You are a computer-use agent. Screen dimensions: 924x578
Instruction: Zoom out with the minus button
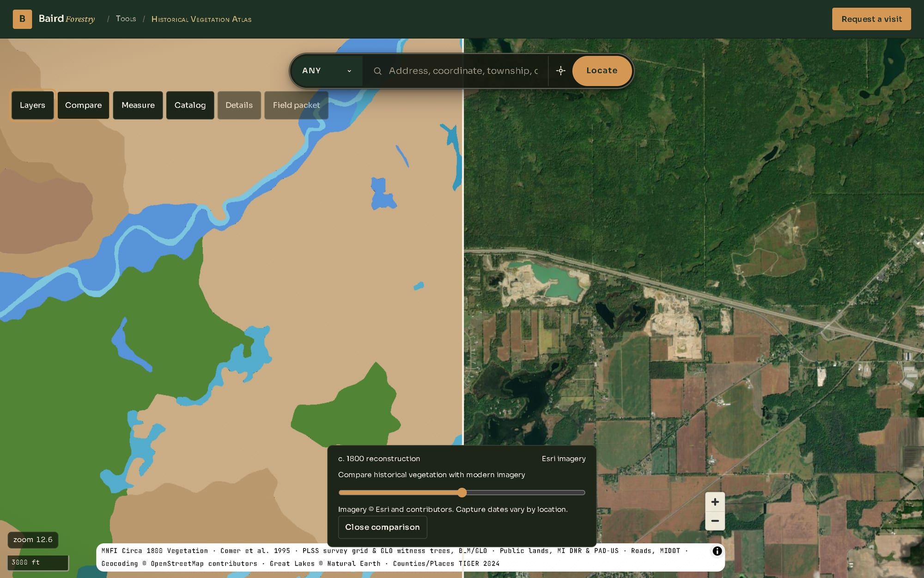click(715, 521)
